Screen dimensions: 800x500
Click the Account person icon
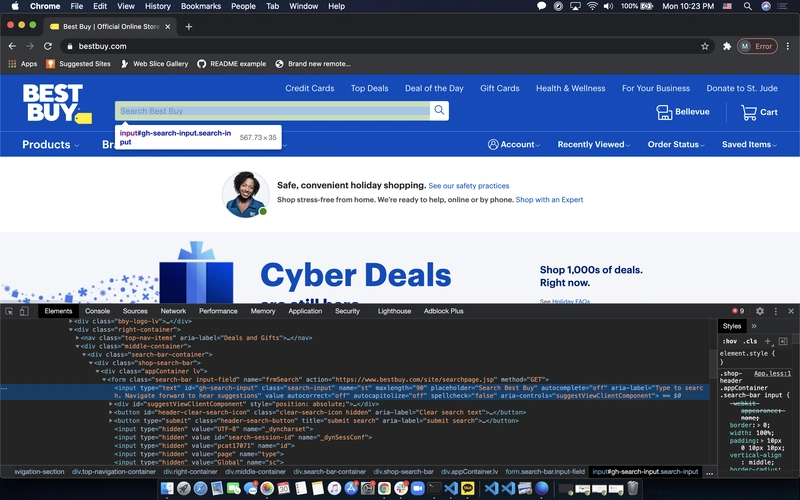(493, 144)
